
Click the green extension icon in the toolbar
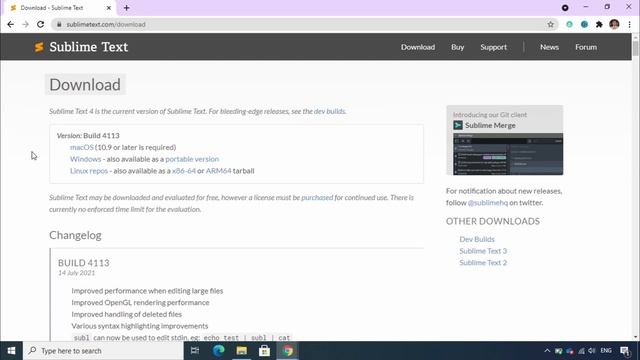[569, 24]
